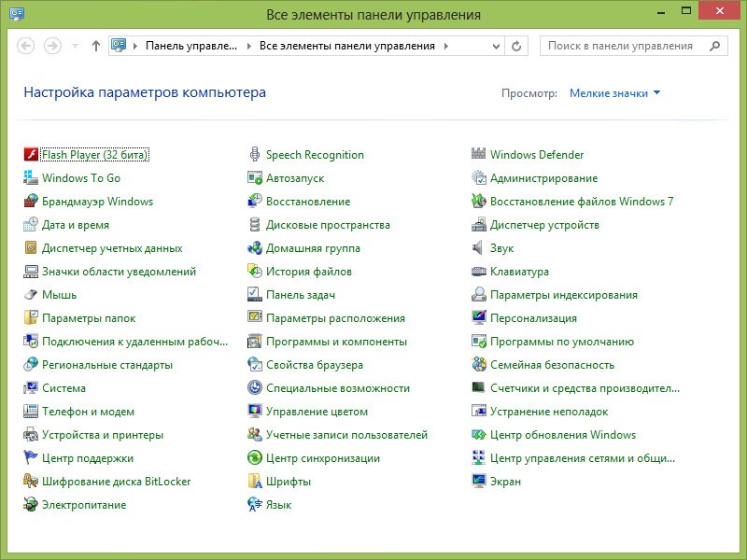
Task: Click the Windows To Go icon
Action: (31, 177)
